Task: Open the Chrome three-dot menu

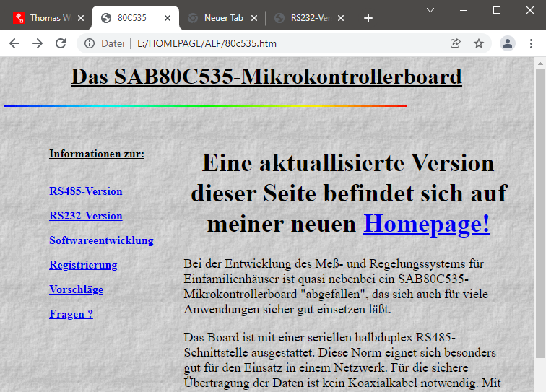Action: [531, 43]
